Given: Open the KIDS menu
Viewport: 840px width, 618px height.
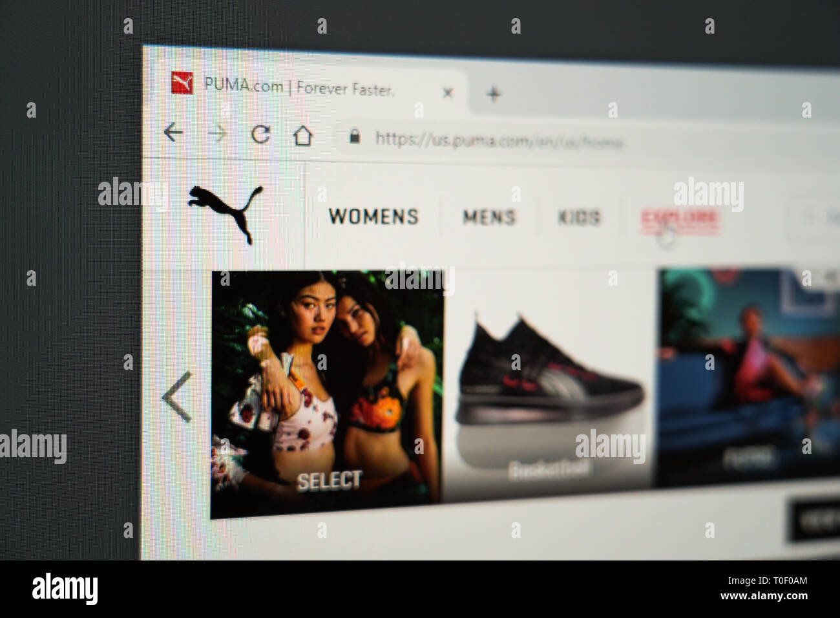Looking at the screenshot, I should tap(579, 218).
